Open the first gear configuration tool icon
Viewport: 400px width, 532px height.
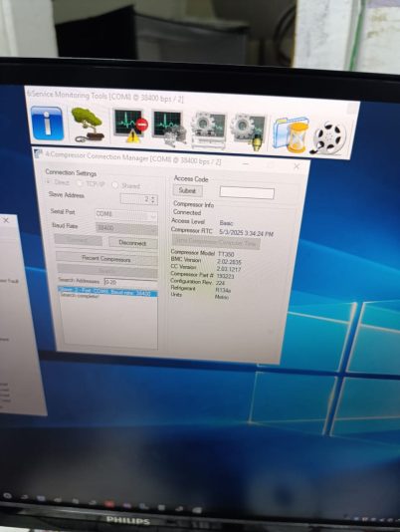(208, 131)
